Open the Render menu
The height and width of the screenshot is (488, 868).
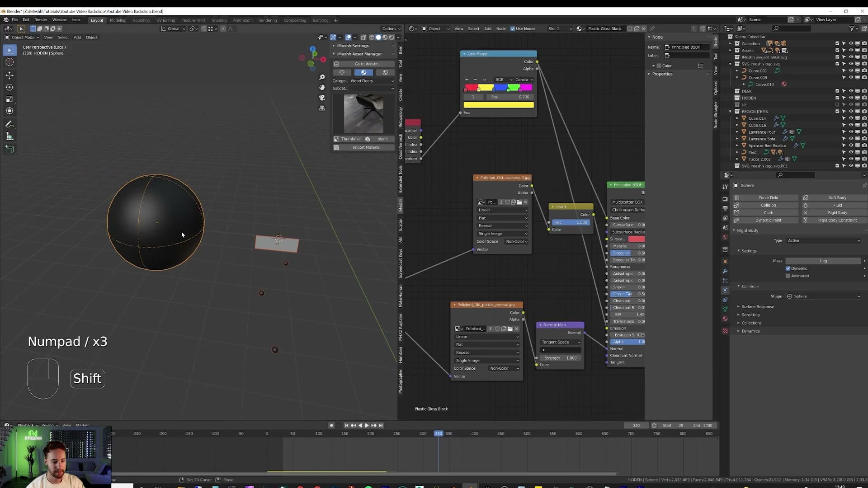[41, 20]
